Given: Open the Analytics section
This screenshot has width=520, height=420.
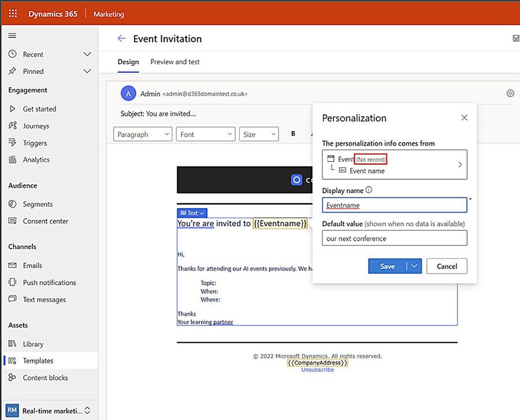Looking at the screenshot, I should point(36,159).
